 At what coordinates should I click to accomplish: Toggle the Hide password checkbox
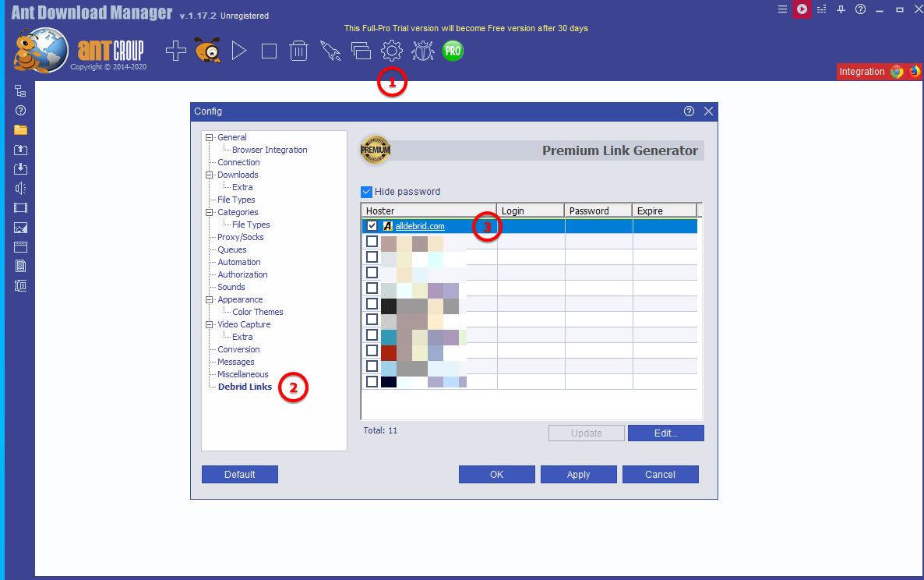tap(366, 192)
